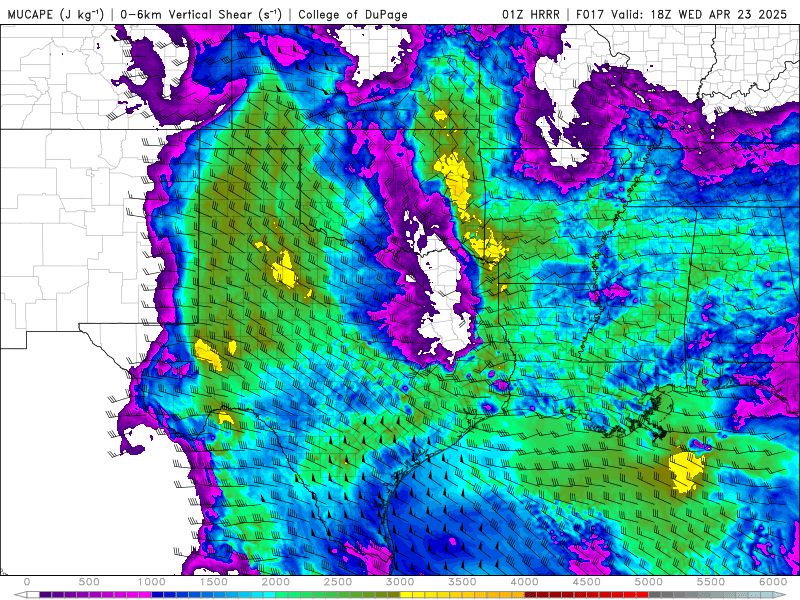
Task: Click the "2000" tick label on color scale
Action: [276, 582]
